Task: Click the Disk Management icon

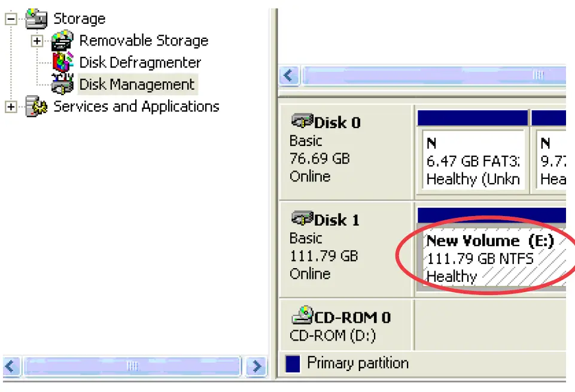Action: 62,84
